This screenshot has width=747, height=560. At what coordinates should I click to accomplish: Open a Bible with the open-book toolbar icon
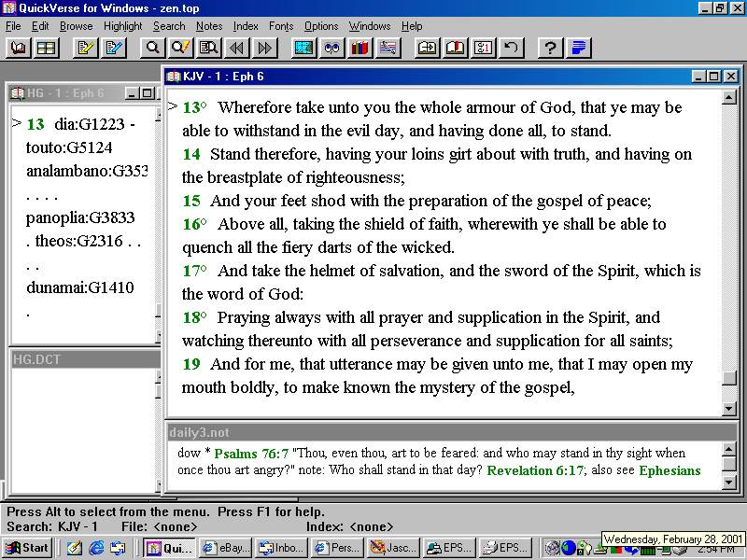coord(19,48)
